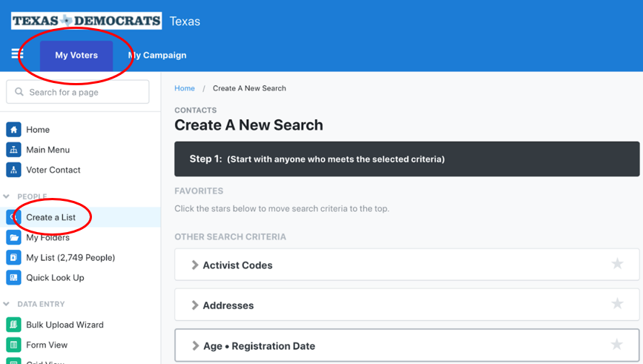The height and width of the screenshot is (364, 643).
Task: Click the Form View icon
Action: (x=13, y=345)
